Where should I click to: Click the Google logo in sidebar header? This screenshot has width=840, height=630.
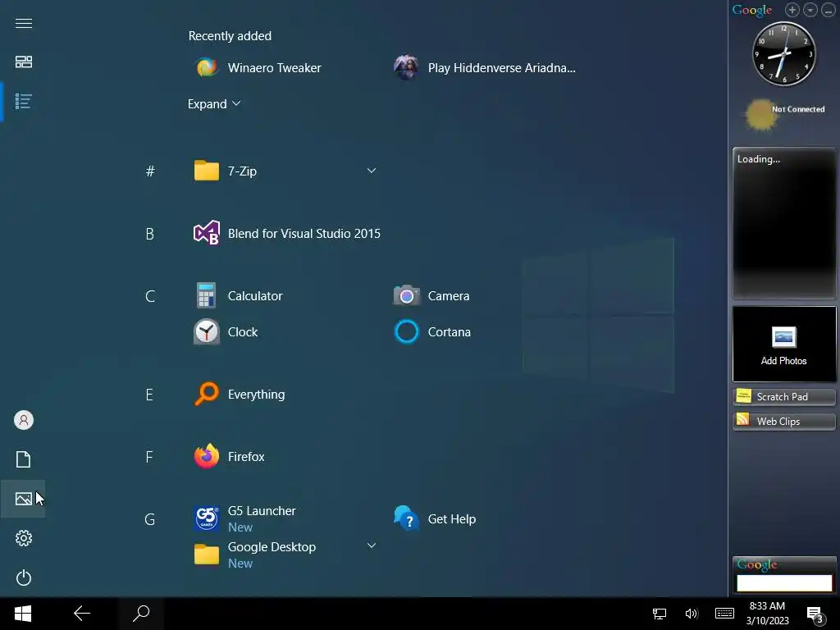[752, 10]
